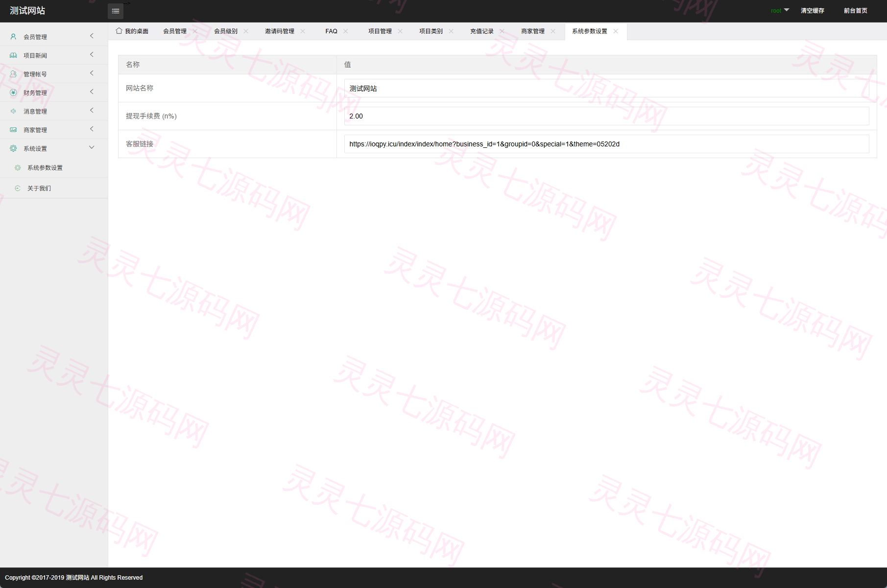Image resolution: width=887 pixels, height=588 pixels.
Task: Click the home icon on 我的桌面 tab
Action: coord(119,31)
